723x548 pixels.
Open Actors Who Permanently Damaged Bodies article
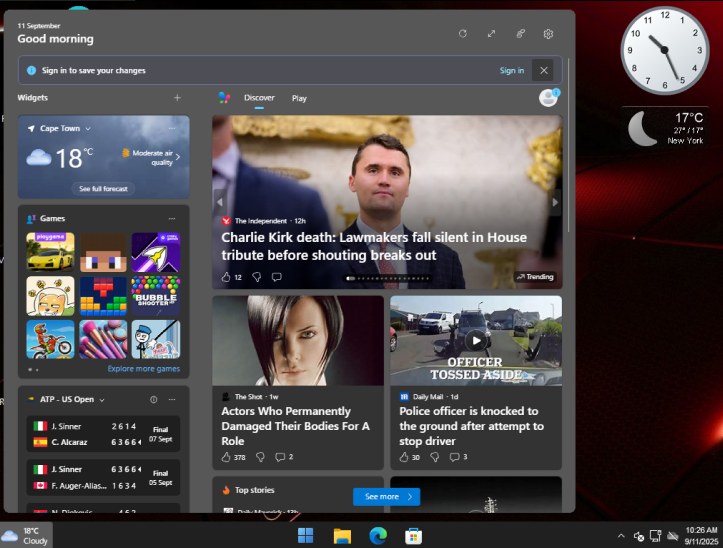click(296, 426)
